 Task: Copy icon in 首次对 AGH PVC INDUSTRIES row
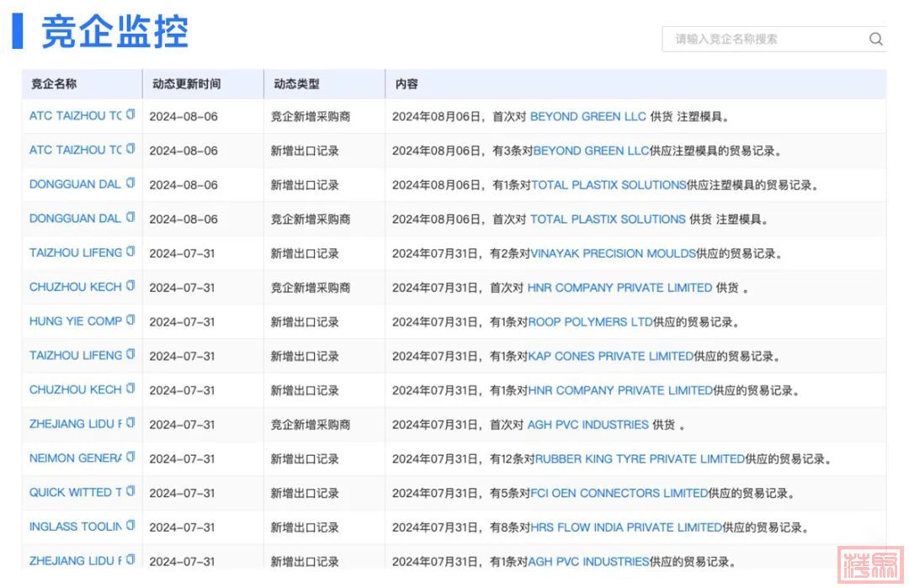pyautogui.click(x=130, y=422)
